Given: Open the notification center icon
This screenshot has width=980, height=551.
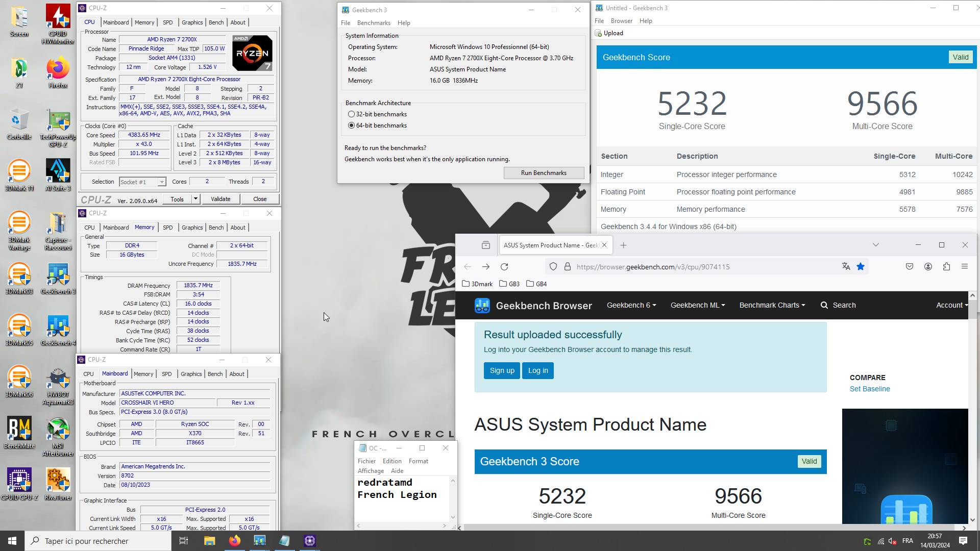Looking at the screenshot, I should point(963,541).
